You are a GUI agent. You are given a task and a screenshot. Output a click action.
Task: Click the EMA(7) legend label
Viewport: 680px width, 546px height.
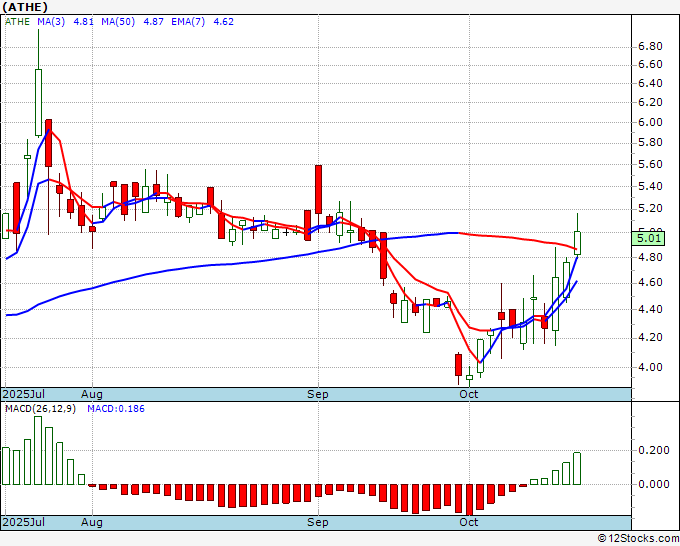tap(188, 22)
